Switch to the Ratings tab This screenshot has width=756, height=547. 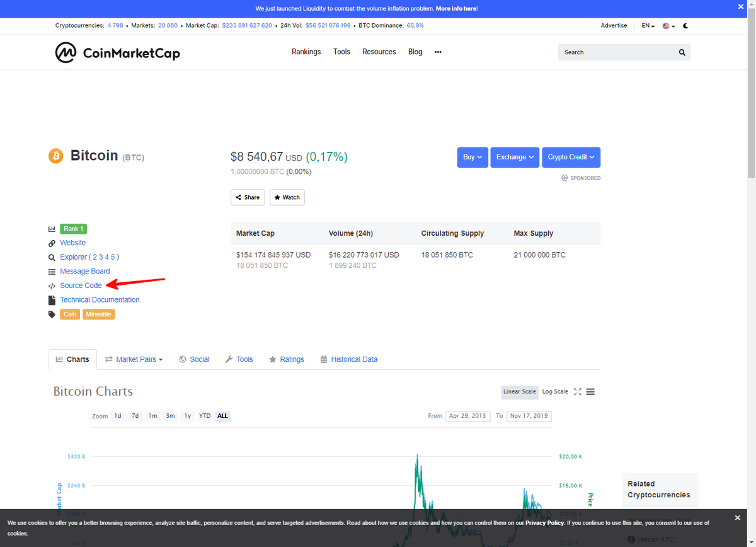pos(287,359)
